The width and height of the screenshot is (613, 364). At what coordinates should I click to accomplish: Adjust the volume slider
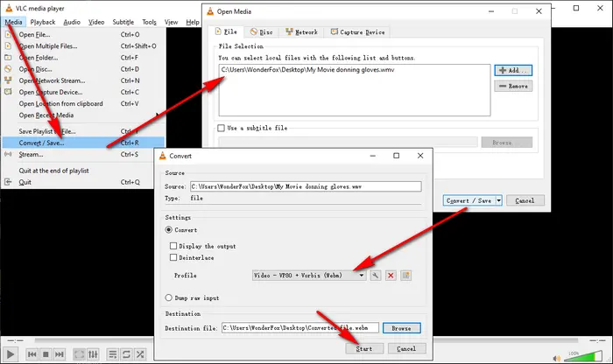coord(583,356)
